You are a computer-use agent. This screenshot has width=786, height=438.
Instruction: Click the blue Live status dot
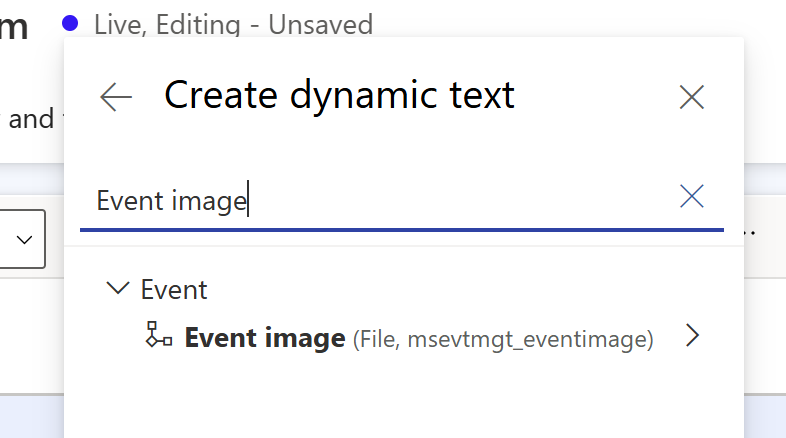click(70, 22)
